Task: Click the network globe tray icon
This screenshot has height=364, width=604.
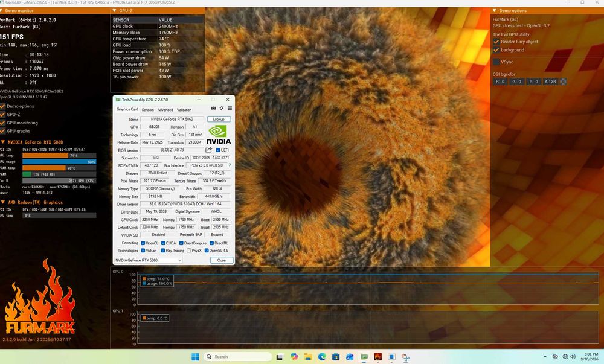Action: click(x=565, y=357)
